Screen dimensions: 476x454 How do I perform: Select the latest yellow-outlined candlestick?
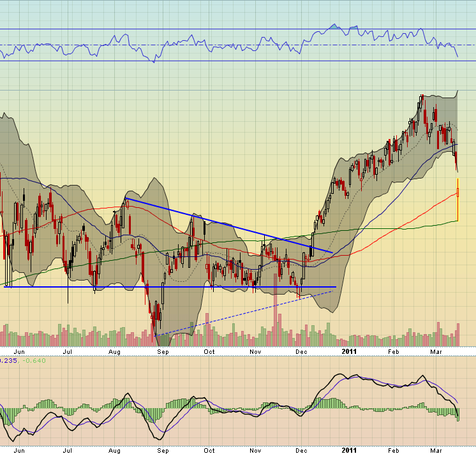(457, 200)
